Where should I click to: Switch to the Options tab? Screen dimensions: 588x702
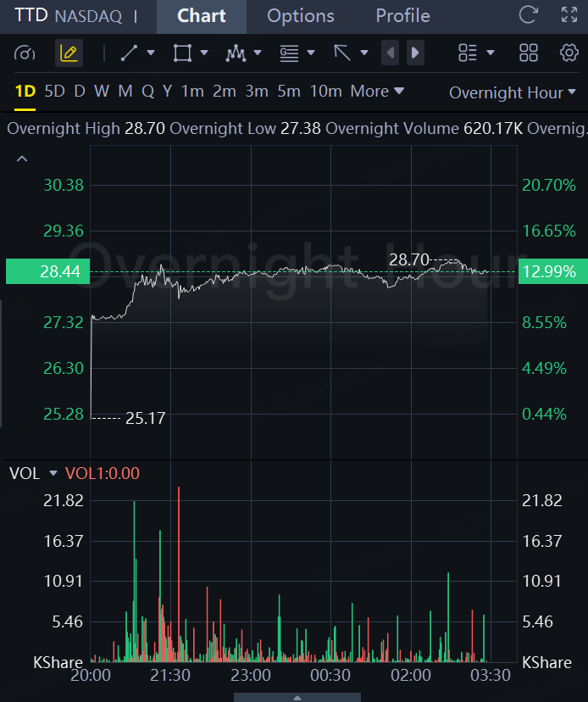(300, 17)
